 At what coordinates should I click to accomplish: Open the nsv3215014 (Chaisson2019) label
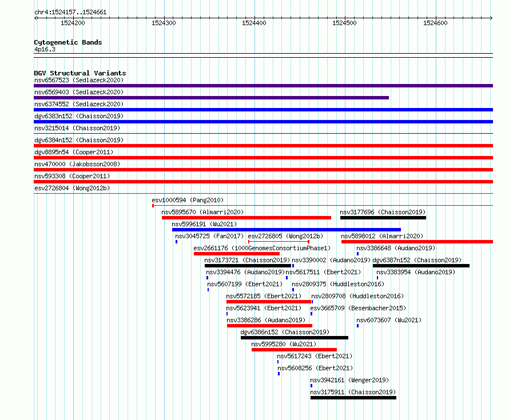tap(77, 128)
